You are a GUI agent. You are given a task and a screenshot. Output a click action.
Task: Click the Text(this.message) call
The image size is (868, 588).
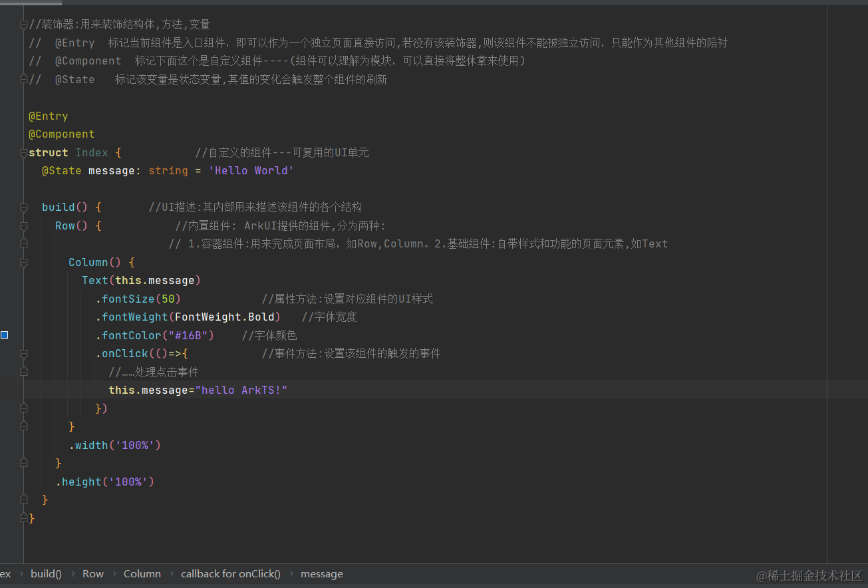tap(141, 280)
